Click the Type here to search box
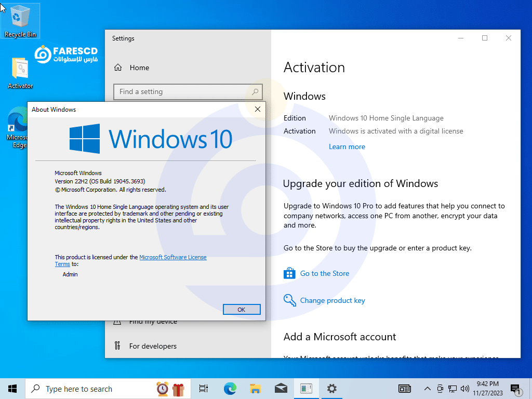Image resolution: width=532 pixels, height=399 pixels. point(108,389)
